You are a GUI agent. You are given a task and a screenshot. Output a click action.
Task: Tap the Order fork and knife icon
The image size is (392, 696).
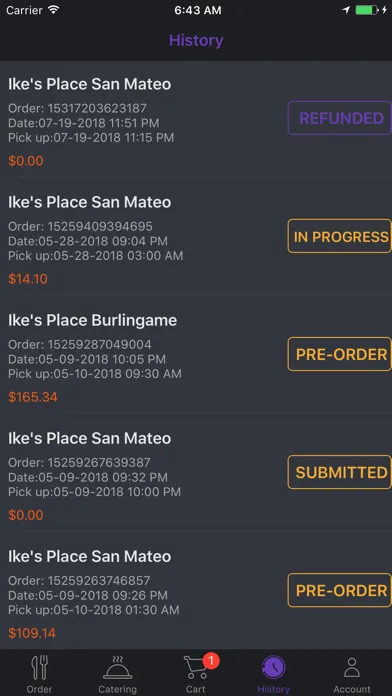39,668
